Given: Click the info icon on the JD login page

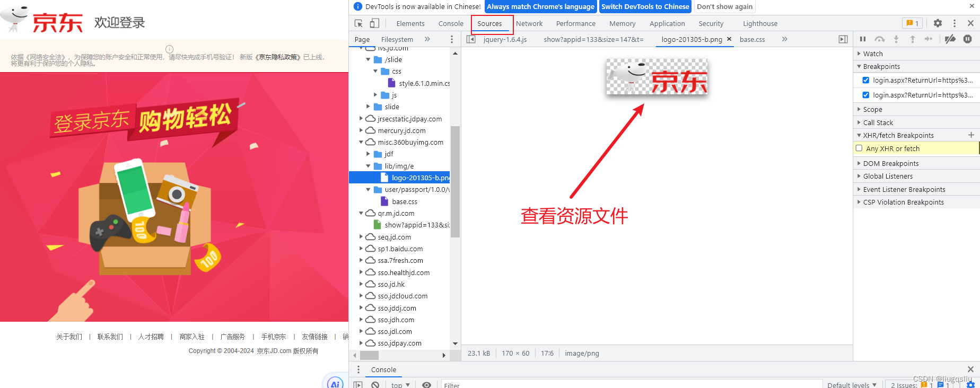Looking at the screenshot, I should (x=170, y=49).
